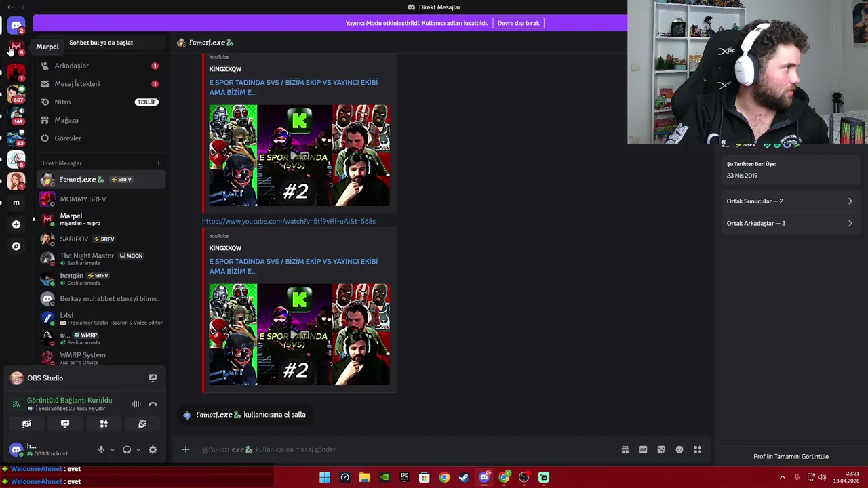Screen dimensions: 868x488
Task: Toggle noise suppression waveform icon
Action: pos(136,404)
